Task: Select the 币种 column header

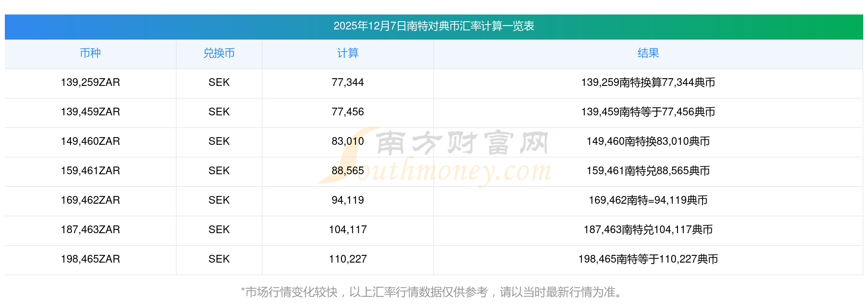Action: point(90,53)
